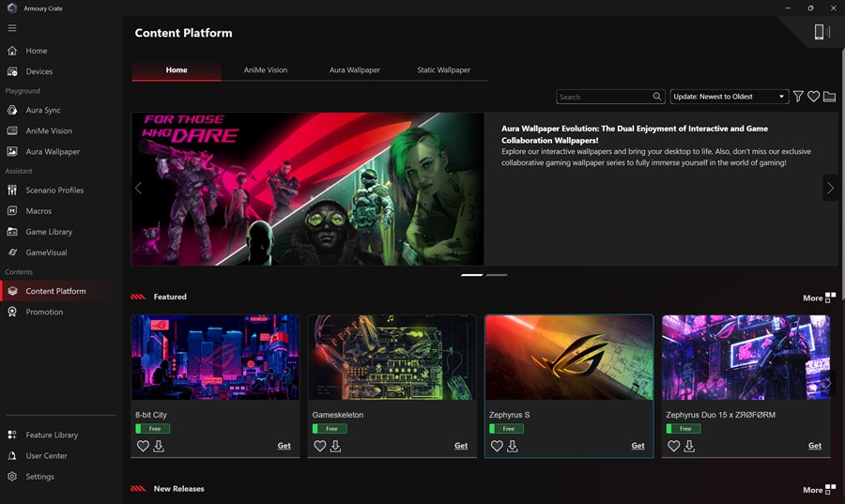Toggle favorite heart on Zephyrus S
The width and height of the screenshot is (845, 504).
click(x=497, y=446)
